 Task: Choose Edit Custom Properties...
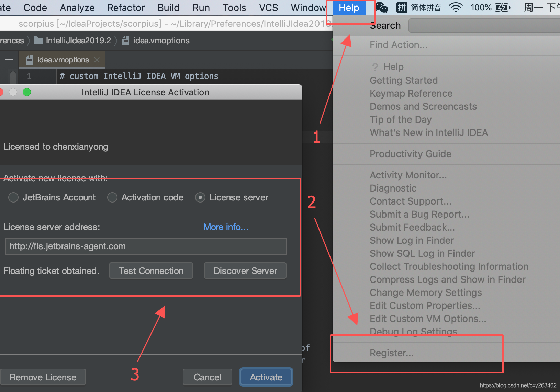coord(425,305)
